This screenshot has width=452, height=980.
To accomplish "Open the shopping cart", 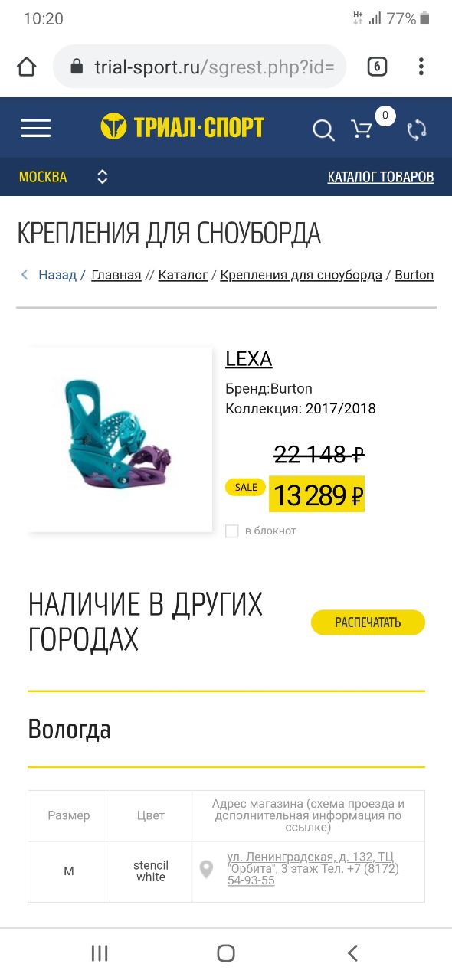I will pyautogui.click(x=362, y=129).
